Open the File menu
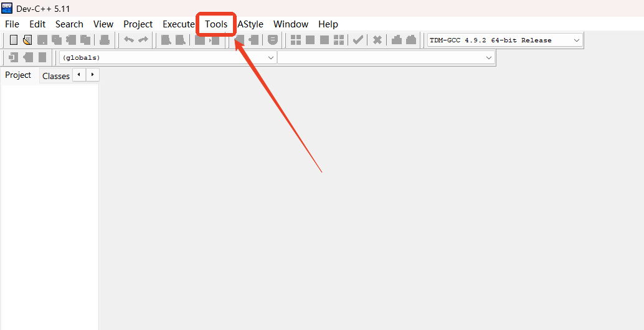 tap(12, 24)
